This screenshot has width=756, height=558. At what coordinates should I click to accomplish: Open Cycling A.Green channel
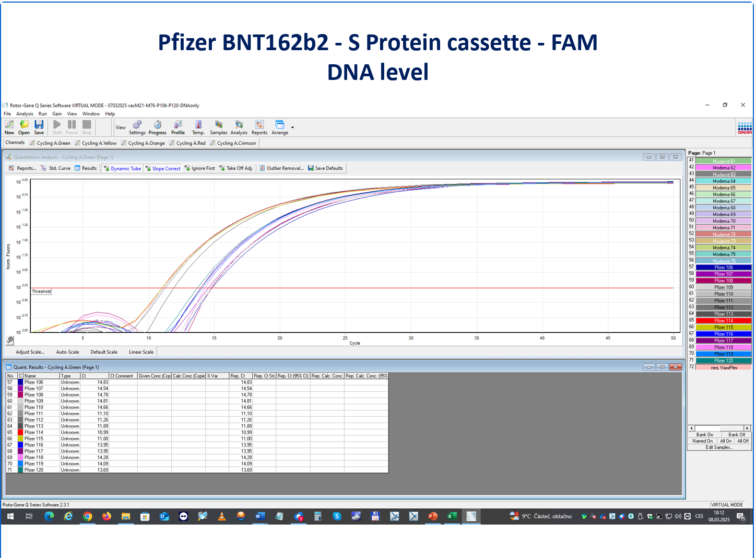tap(50, 143)
